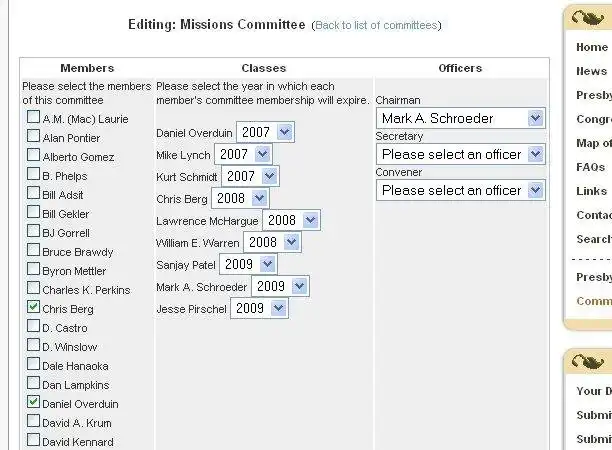Open Jesse Pirschel's 2009 year dropdown
The width and height of the screenshot is (612, 450).
[260, 308]
